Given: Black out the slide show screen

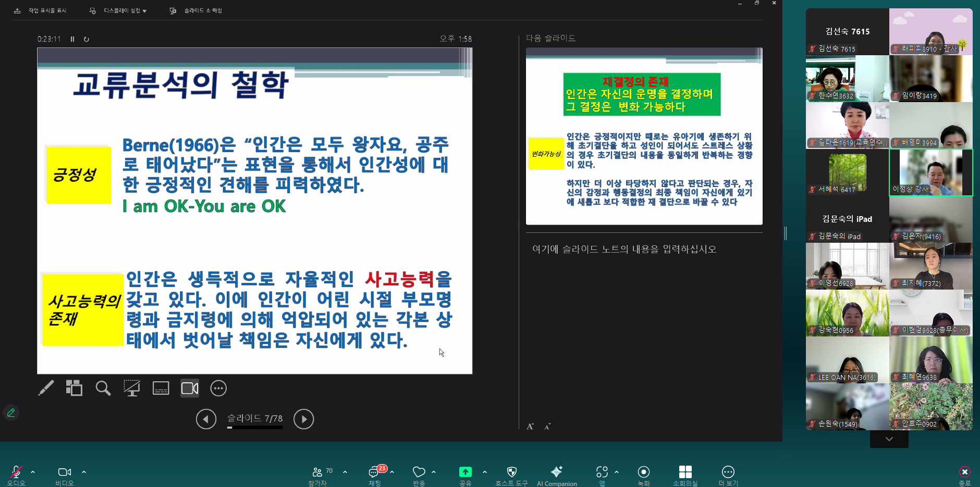Looking at the screenshot, I should click(x=131, y=388).
